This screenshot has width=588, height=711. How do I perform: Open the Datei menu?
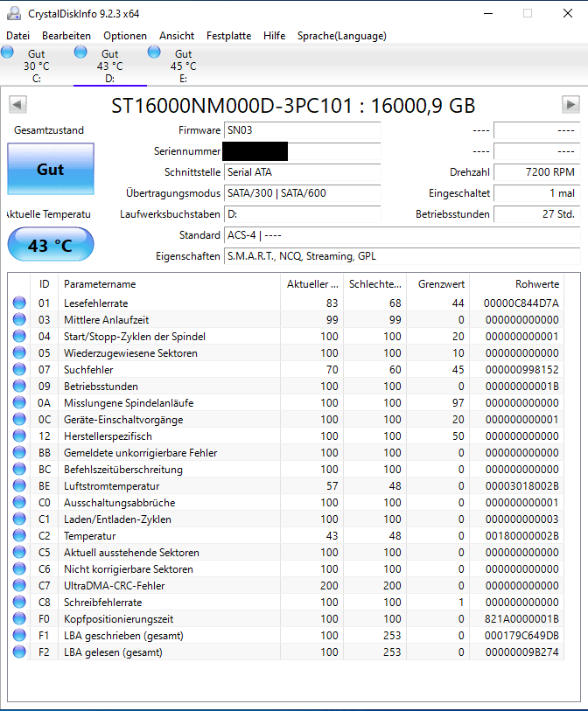pos(18,36)
